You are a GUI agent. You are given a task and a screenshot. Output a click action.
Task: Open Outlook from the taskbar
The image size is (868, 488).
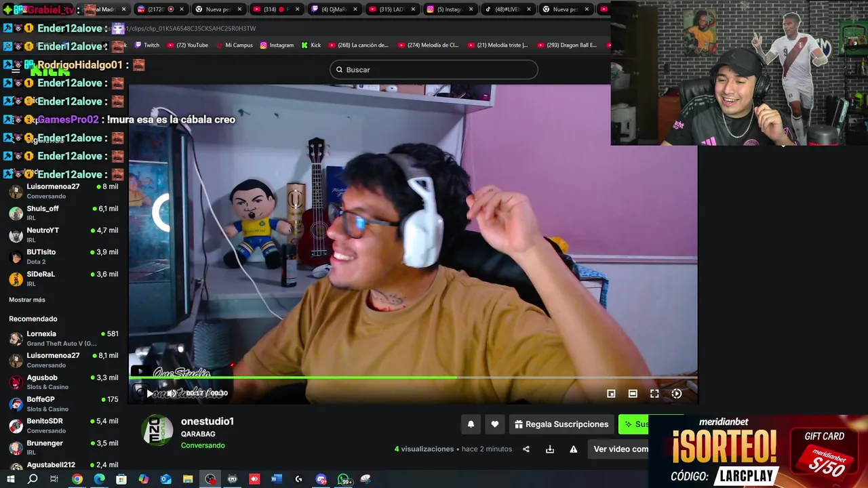click(166, 479)
